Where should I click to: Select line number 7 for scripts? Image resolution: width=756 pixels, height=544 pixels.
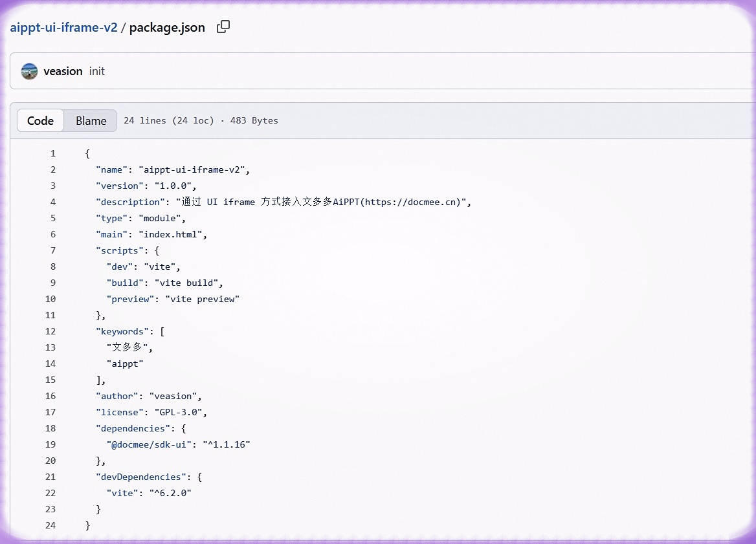(53, 250)
